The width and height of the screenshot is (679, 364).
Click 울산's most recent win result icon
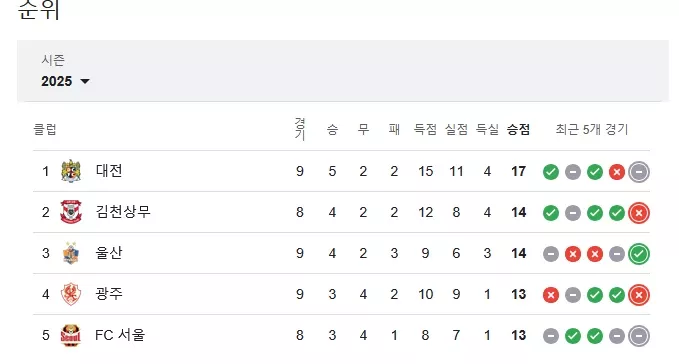click(639, 254)
